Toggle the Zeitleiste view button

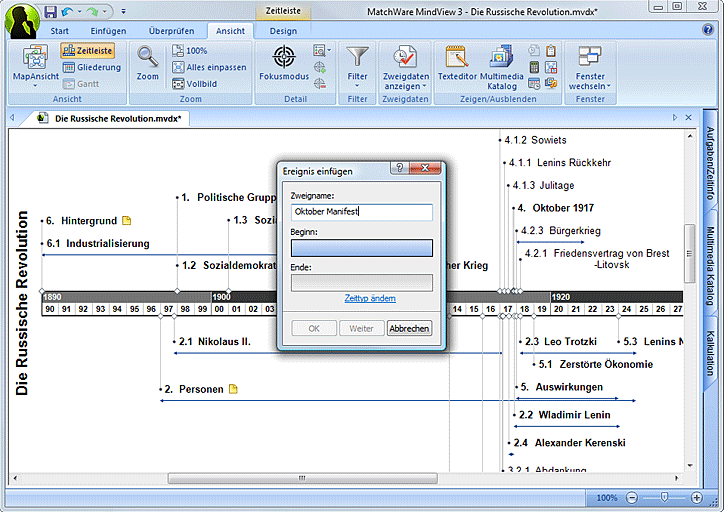coord(88,51)
